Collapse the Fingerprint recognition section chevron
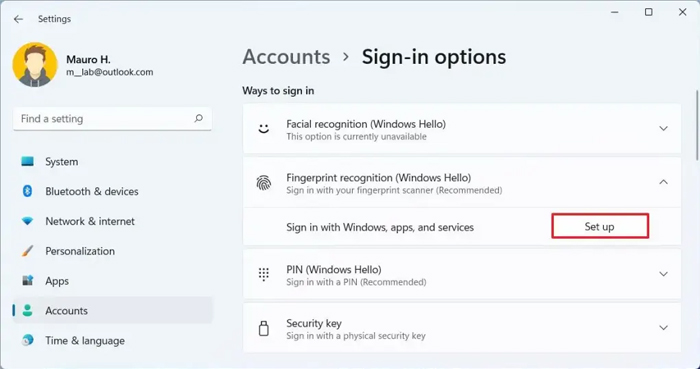The height and width of the screenshot is (369, 700). tap(663, 182)
